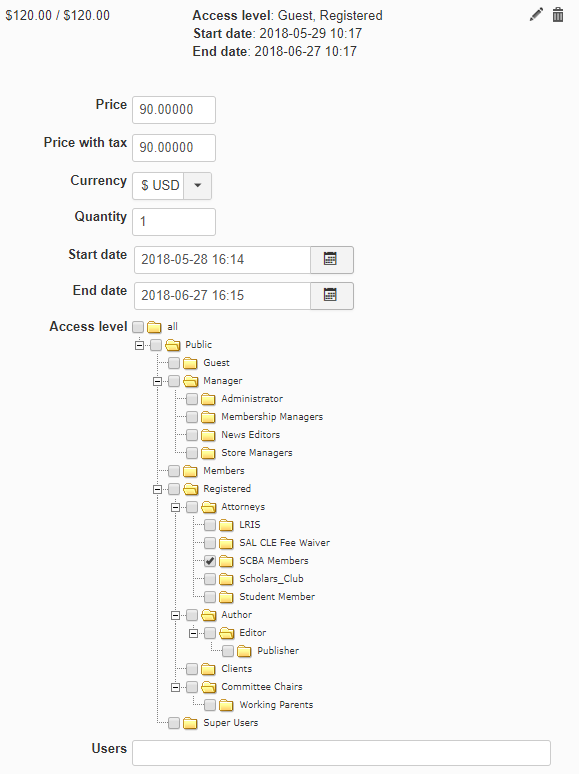The width and height of the screenshot is (579, 774).
Task: Select the Publisher tree item label
Action: point(278,651)
